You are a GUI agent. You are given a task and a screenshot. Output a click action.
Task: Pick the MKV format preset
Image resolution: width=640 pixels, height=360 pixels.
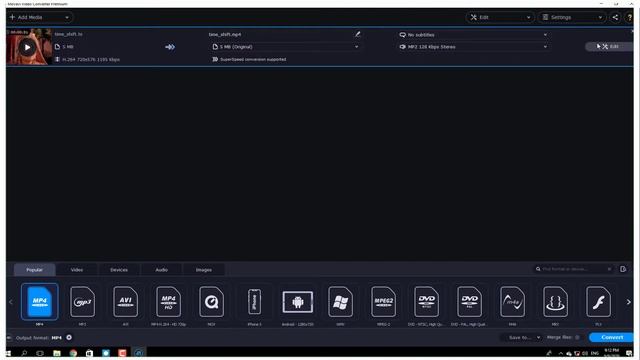pos(556,302)
